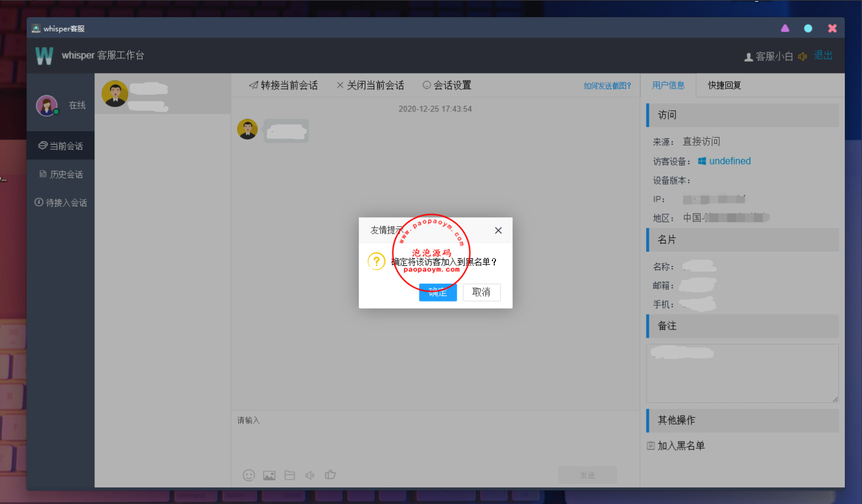Close the 友情提示 dialog with X
The image size is (862, 504).
click(x=498, y=230)
